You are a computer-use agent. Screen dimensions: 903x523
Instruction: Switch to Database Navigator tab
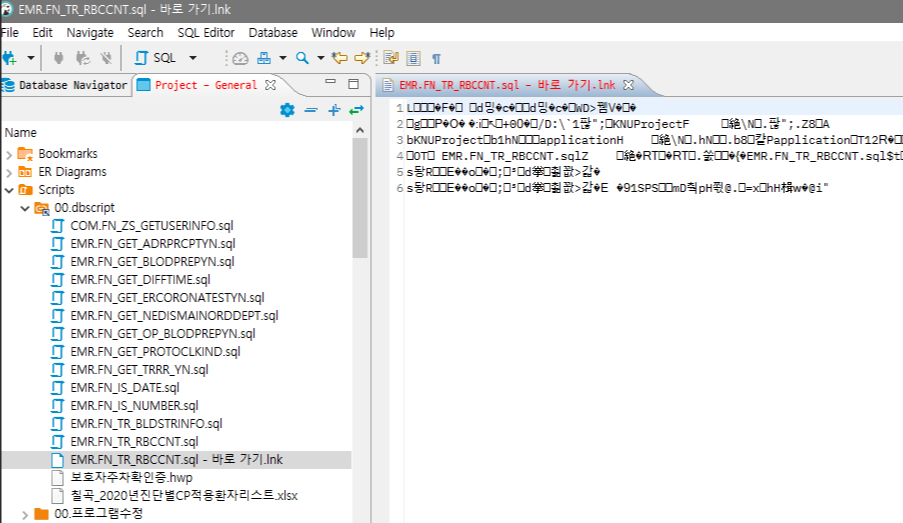coord(65,85)
